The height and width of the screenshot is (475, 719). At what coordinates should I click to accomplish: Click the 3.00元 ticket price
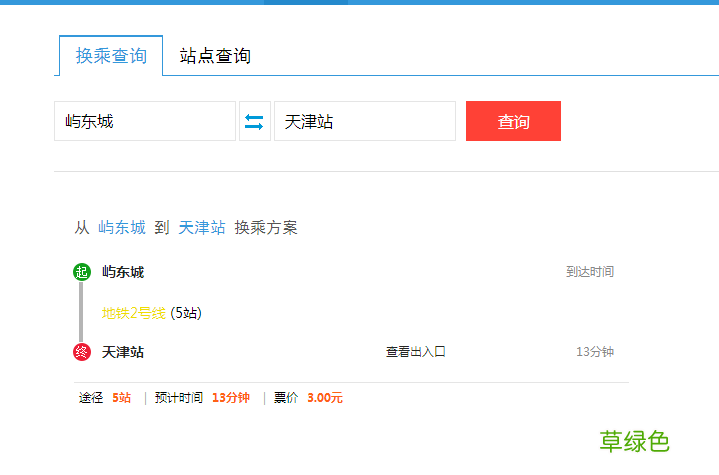tap(325, 398)
